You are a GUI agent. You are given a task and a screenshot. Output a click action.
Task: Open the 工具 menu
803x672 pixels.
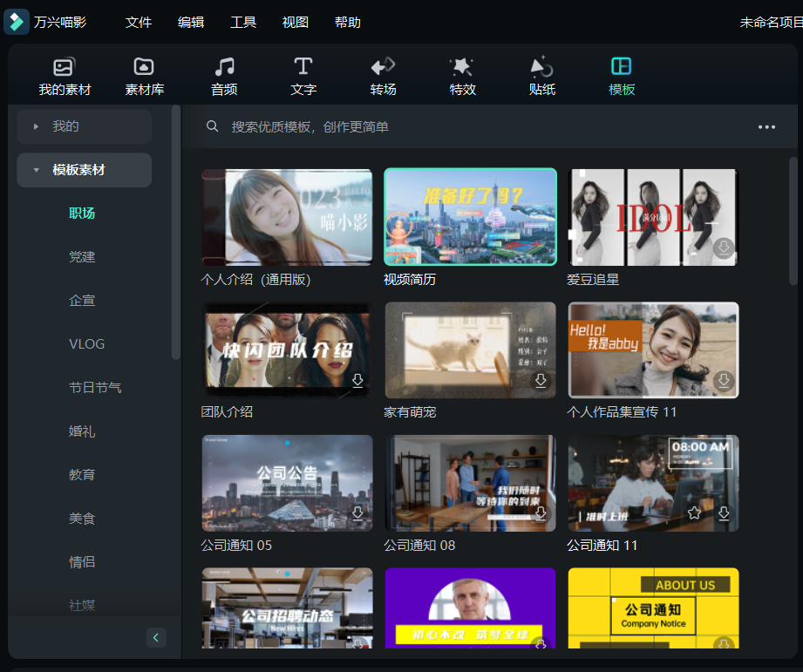pyautogui.click(x=242, y=22)
